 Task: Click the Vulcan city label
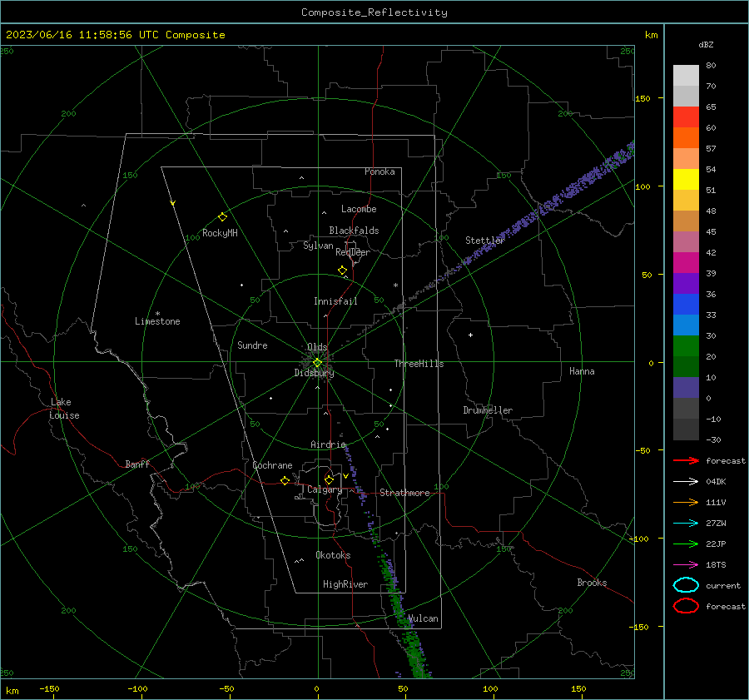(424, 618)
